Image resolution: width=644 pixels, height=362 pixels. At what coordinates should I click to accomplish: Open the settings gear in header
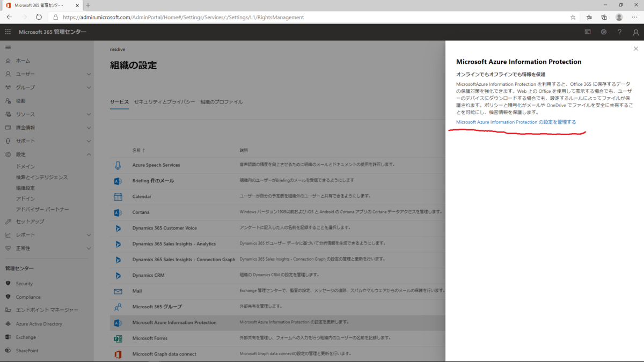[604, 32]
